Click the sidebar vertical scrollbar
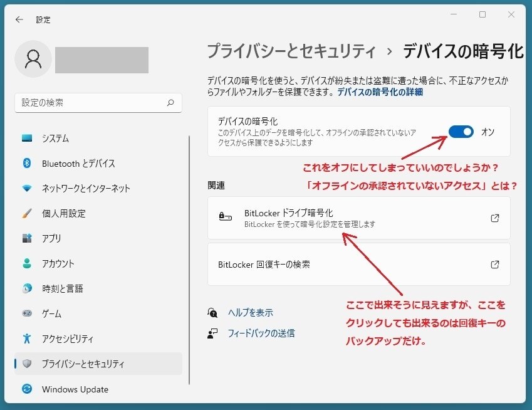The height and width of the screenshot is (410, 532). (189, 260)
